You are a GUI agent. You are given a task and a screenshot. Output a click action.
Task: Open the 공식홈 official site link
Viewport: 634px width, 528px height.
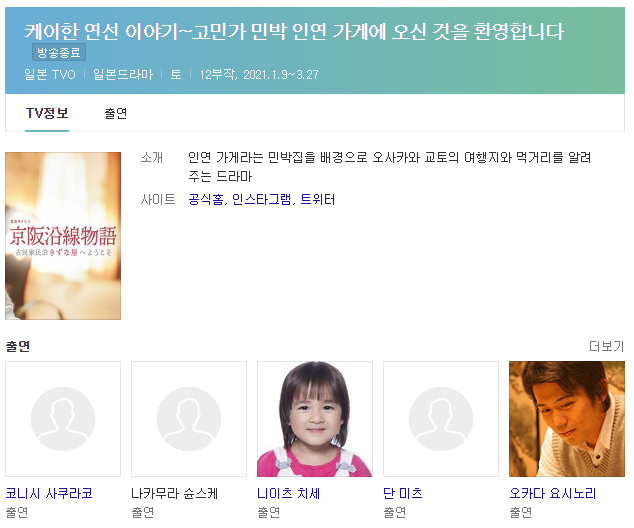click(x=206, y=199)
